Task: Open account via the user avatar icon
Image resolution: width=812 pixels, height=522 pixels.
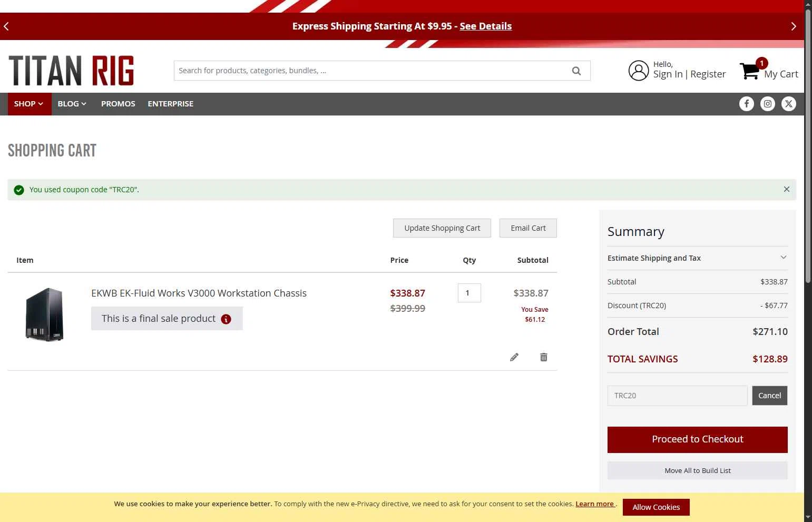Action: (x=639, y=71)
